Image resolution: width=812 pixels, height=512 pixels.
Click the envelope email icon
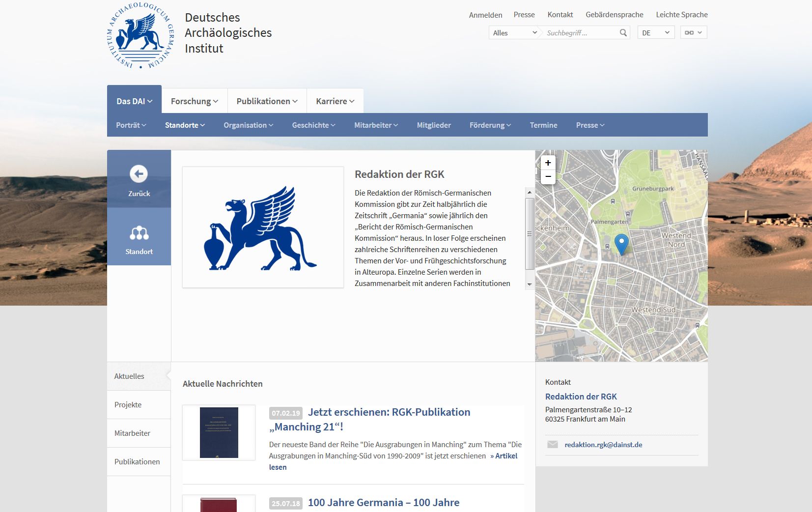point(553,445)
